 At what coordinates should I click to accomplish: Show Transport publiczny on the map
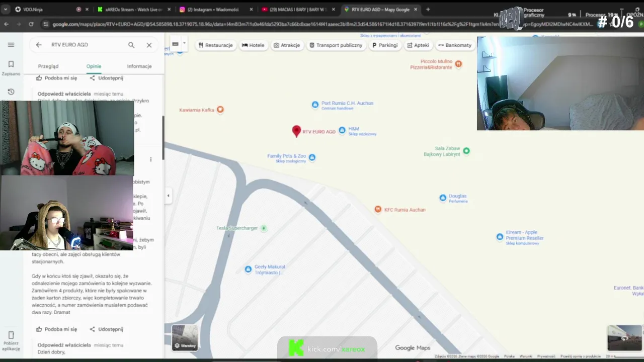tap(336, 45)
